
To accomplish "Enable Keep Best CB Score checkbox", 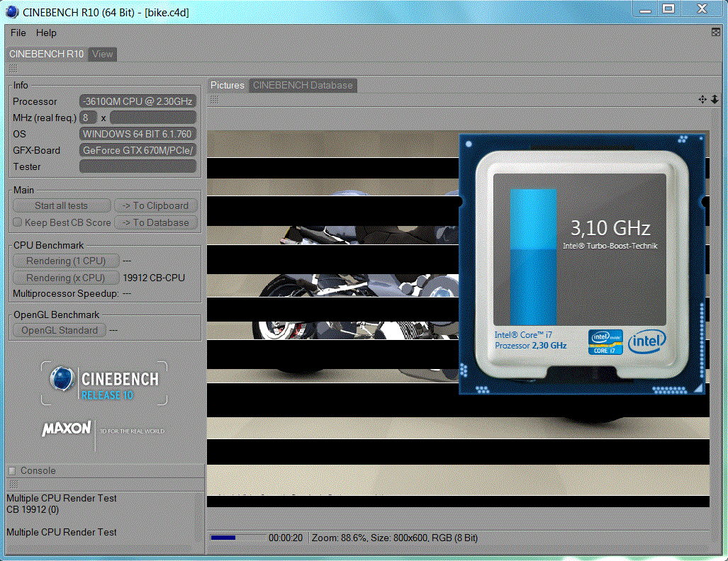I will tap(18, 222).
